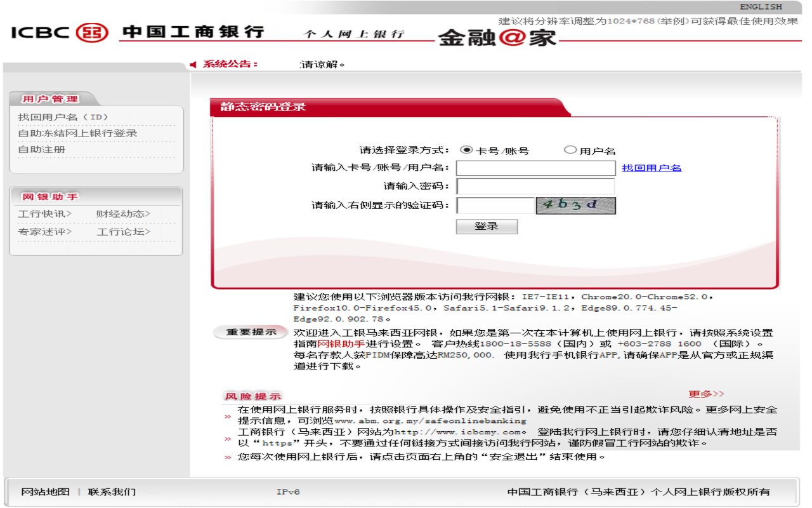Open the 找回用户名 link beside input
The width and height of the screenshot is (812, 508).
(652, 167)
